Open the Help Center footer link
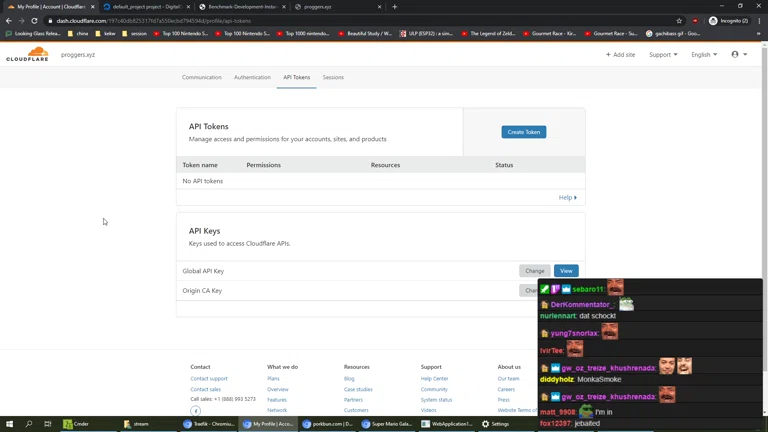Viewport: 768px width, 432px height. (434, 379)
